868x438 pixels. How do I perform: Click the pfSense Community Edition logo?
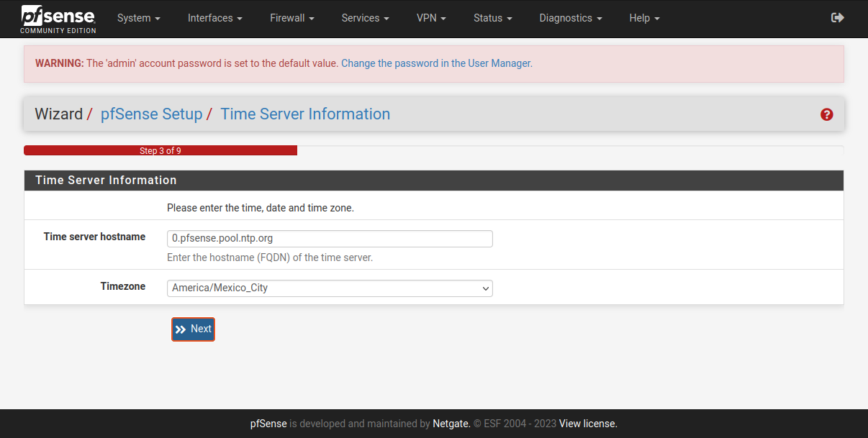[58, 19]
